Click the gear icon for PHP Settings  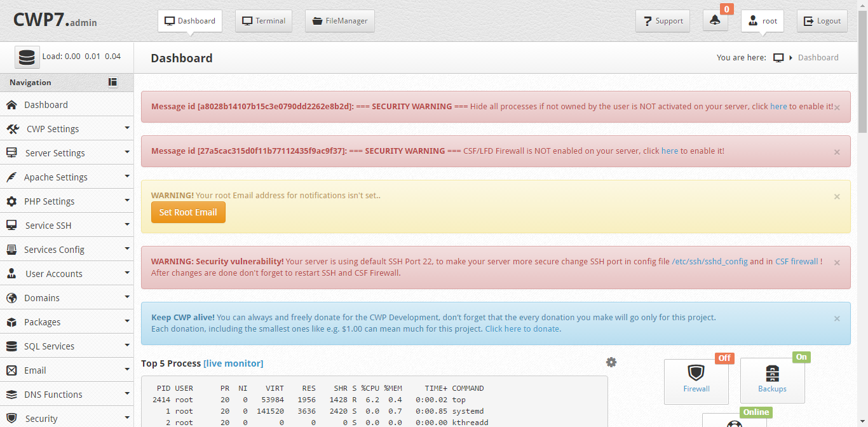pyautogui.click(x=11, y=201)
